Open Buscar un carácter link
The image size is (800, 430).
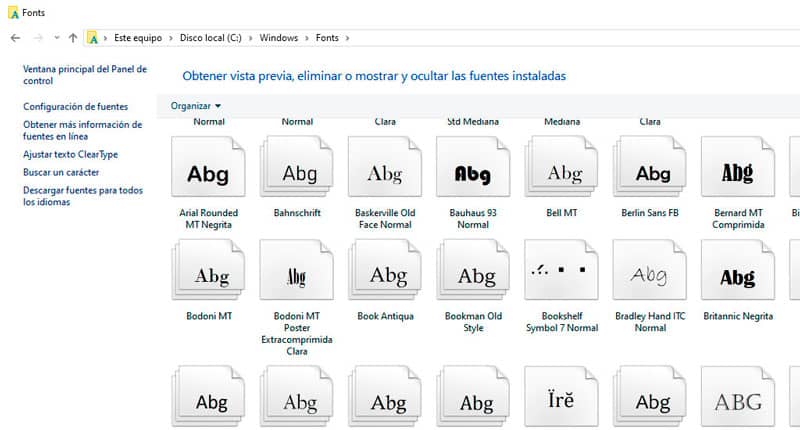pyautogui.click(x=61, y=172)
